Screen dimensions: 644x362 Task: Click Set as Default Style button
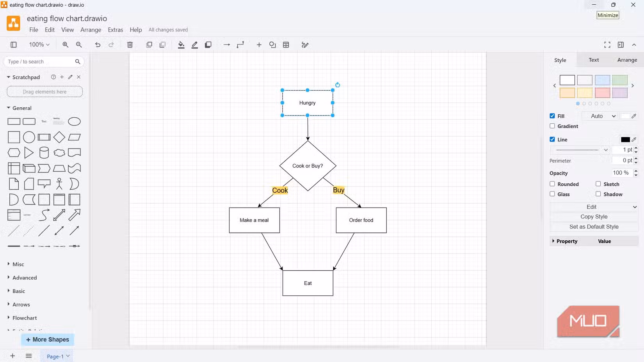[594, 227]
